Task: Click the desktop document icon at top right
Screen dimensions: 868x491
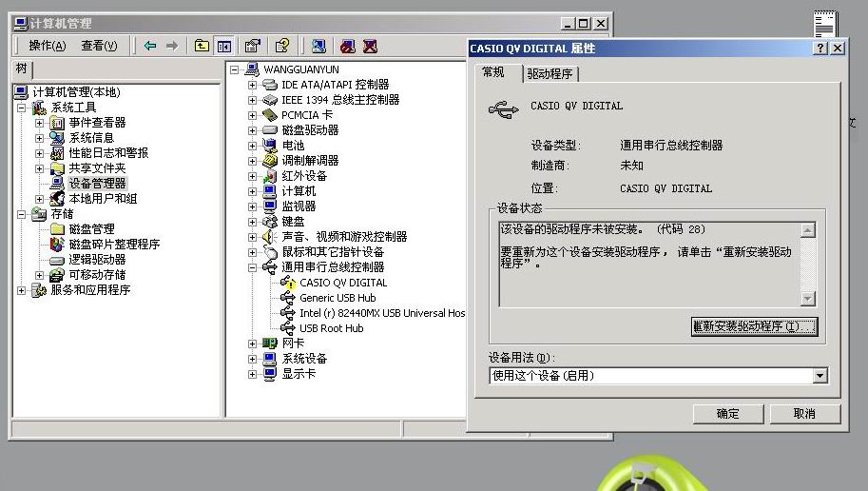Action: (825, 25)
